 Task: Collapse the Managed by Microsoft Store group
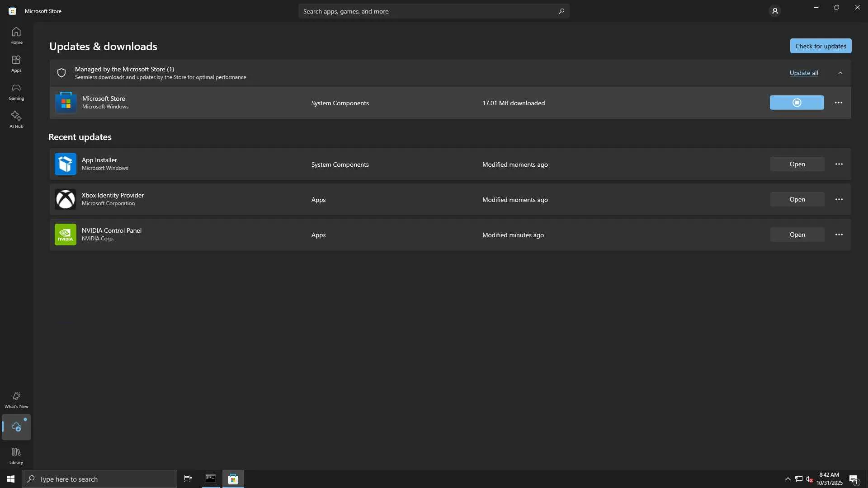pos(840,73)
